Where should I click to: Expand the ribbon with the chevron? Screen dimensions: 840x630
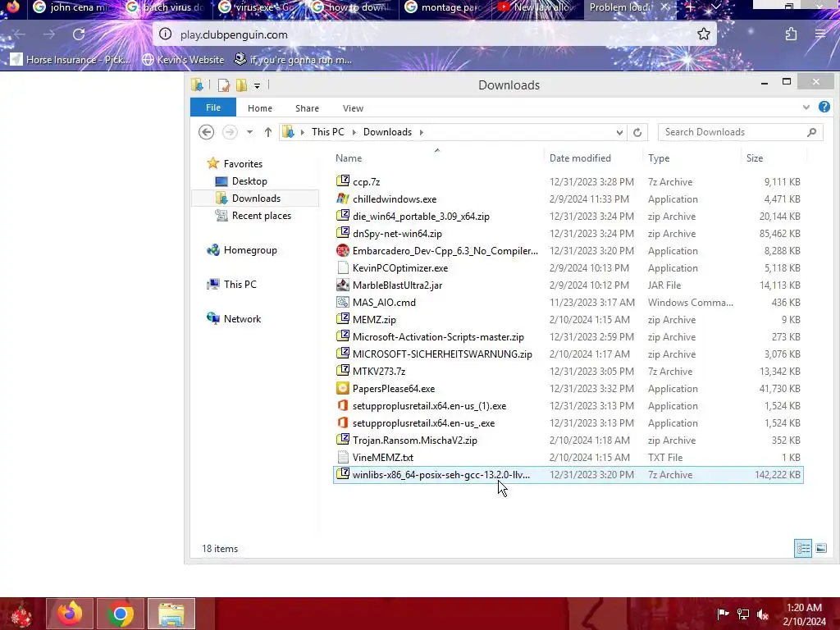click(x=806, y=107)
